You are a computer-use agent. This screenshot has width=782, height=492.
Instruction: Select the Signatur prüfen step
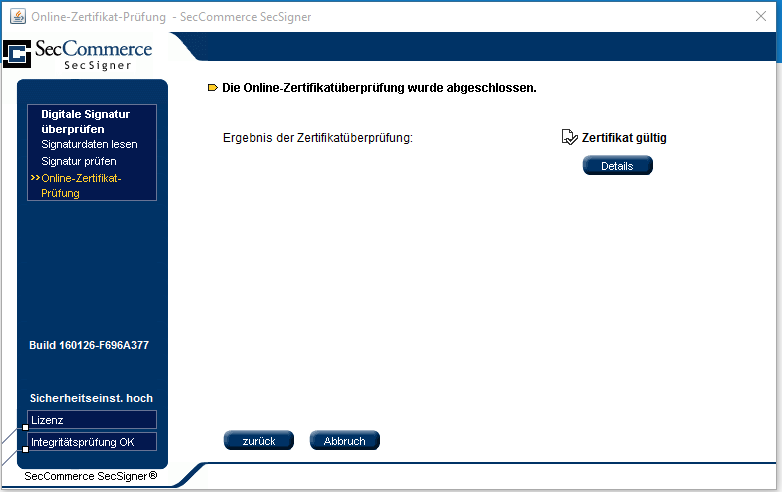point(79,162)
